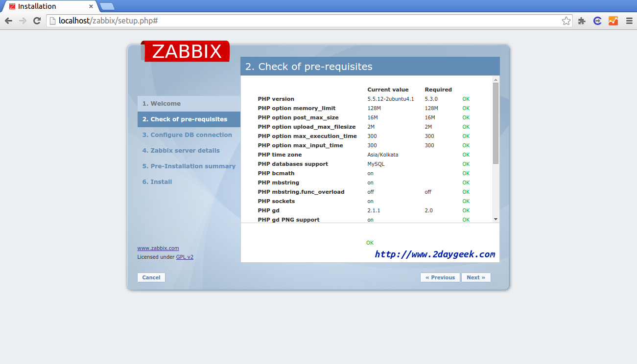Click the required version '5.3.0'

tap(431, 99)
